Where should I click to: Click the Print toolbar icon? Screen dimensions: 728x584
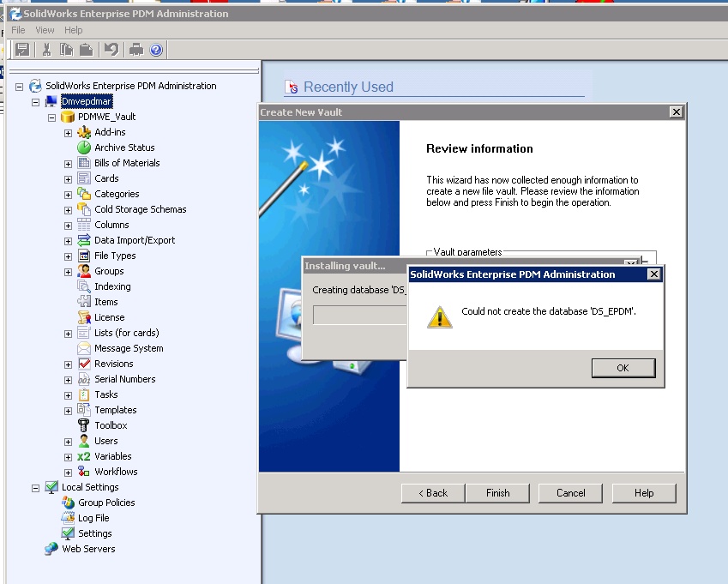tap(136, 49)
